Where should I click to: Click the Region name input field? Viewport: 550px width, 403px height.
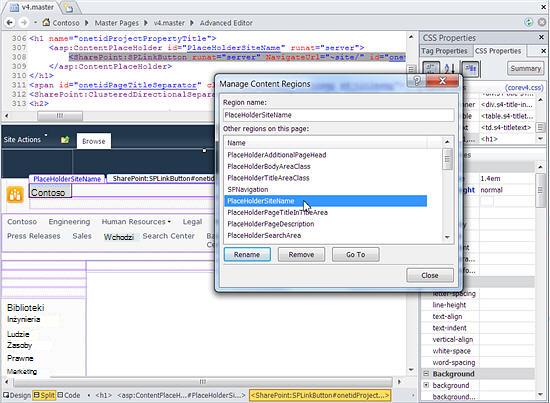338,115
